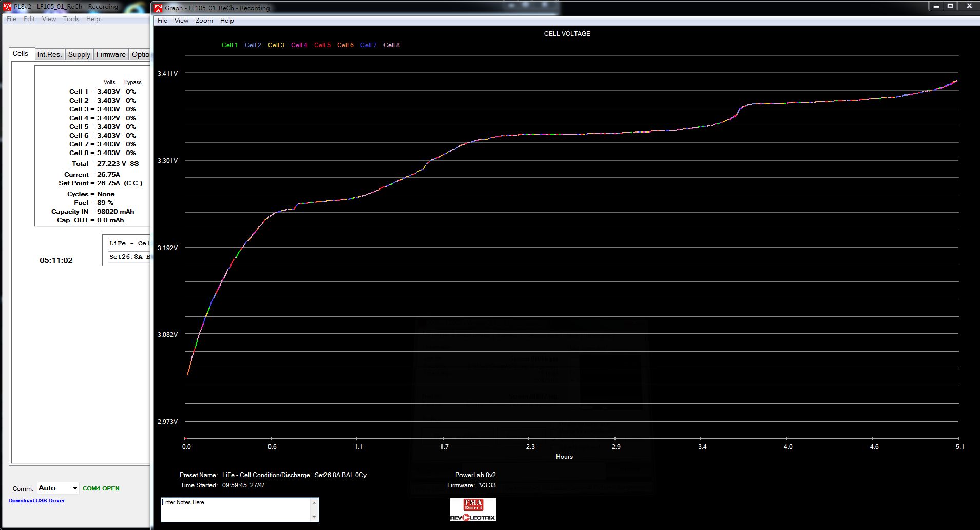
Task: Toggle the Cell 5 legend label
Action: (322, 45)
